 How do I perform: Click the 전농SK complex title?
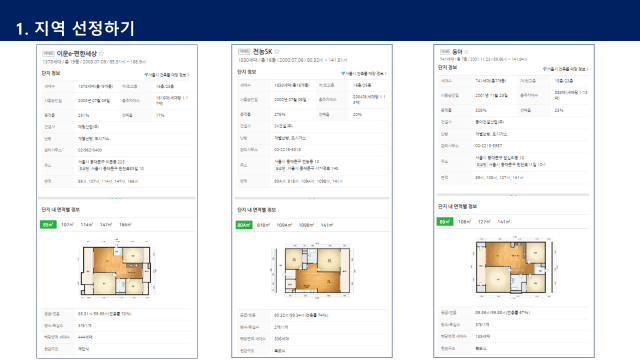click(262, 51)
